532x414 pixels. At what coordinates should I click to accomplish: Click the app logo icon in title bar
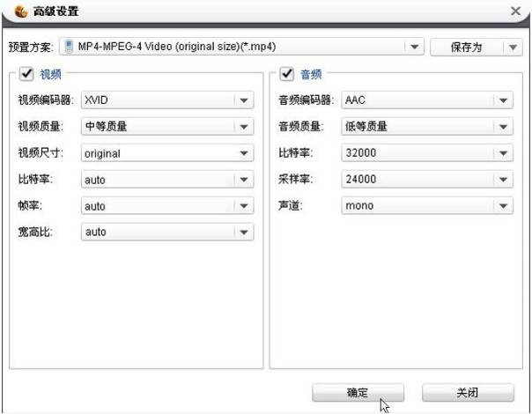(x=20, y=11)
